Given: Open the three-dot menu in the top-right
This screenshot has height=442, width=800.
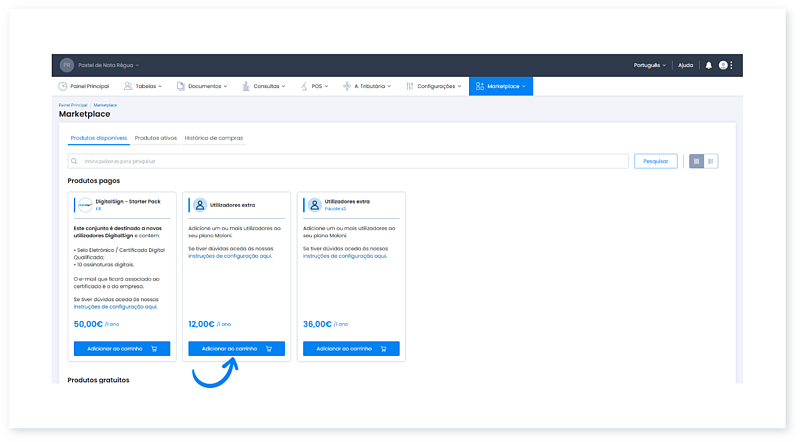Looking at the screenshot, I should tap(732, 65).
